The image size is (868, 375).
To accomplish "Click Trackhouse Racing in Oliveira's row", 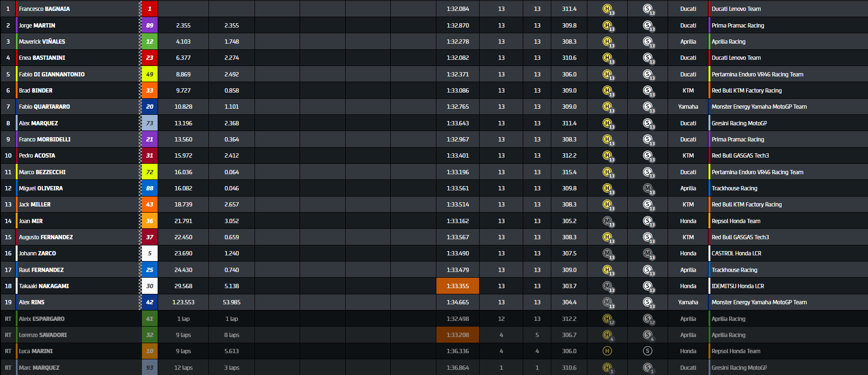I will click(735, 188).
